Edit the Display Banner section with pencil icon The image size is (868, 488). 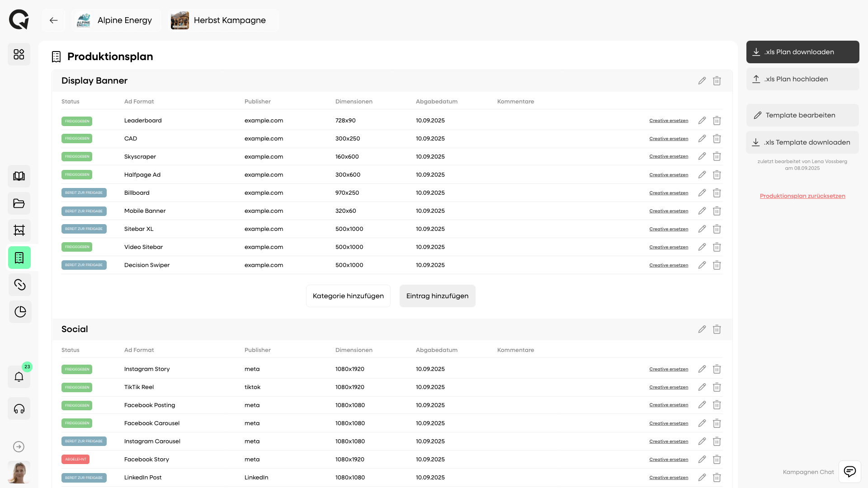pyautogui.click(x=702, y=80)
